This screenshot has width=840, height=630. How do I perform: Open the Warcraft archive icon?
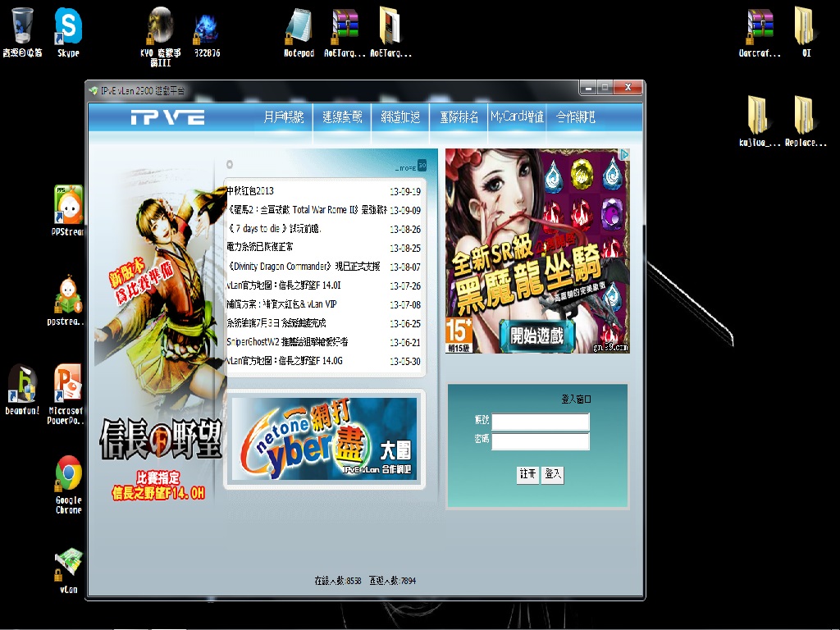pyautogui.click(x=760, y=32)
